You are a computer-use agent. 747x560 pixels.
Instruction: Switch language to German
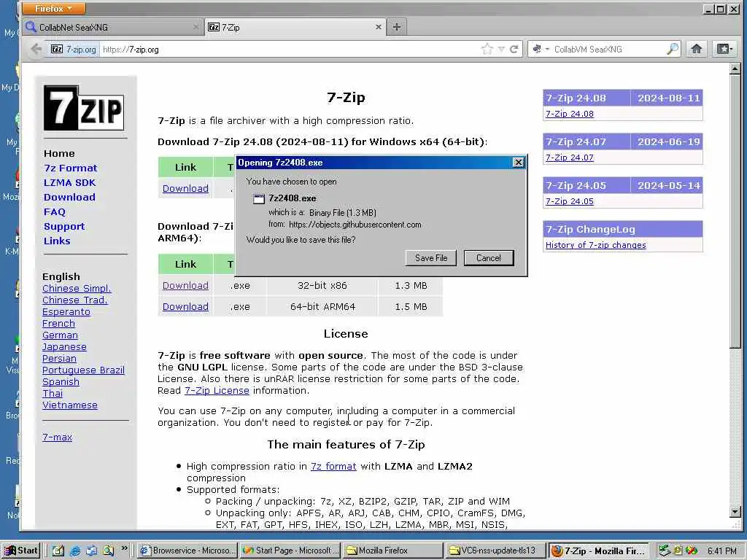pos(60,335)
